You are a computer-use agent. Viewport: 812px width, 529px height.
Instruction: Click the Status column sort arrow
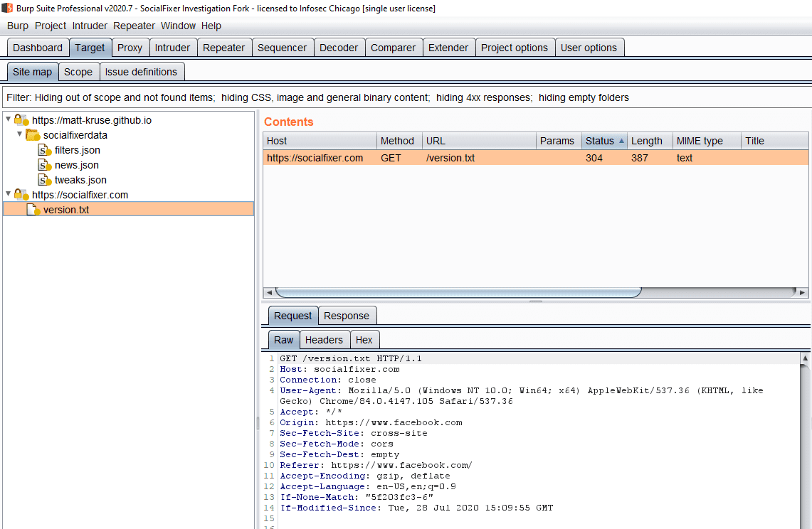621,141
